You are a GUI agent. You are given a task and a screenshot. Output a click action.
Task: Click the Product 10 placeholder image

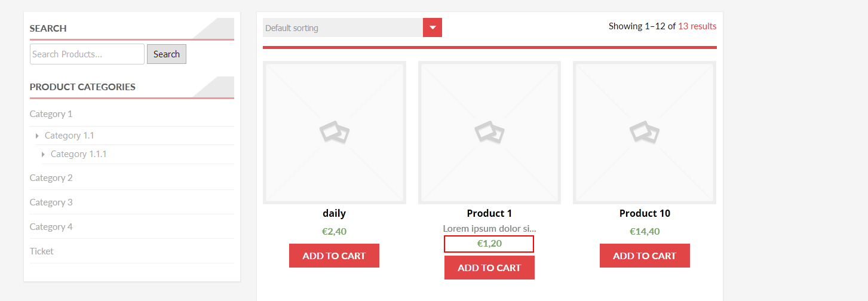click(645, 133)
